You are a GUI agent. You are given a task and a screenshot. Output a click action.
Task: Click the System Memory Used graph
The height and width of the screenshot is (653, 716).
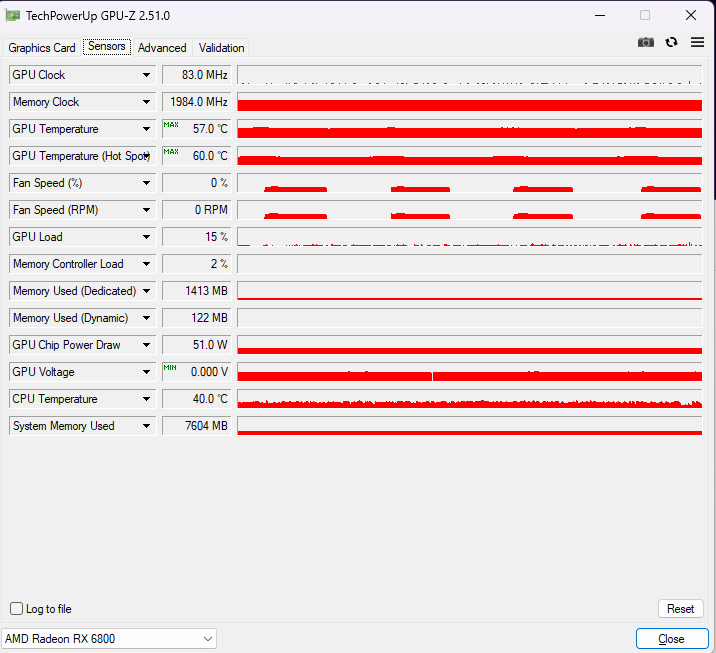point(469,426)
